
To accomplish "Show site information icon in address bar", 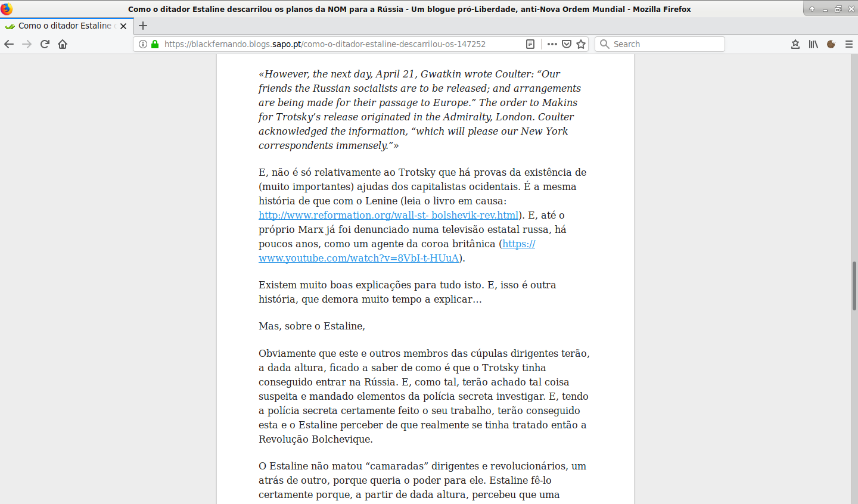I will coord(143,44).
